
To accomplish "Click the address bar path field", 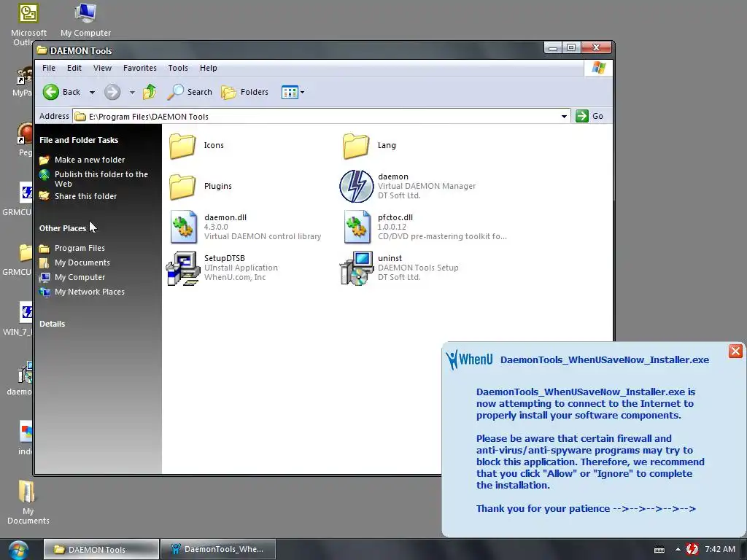I will tap(317, 116).
